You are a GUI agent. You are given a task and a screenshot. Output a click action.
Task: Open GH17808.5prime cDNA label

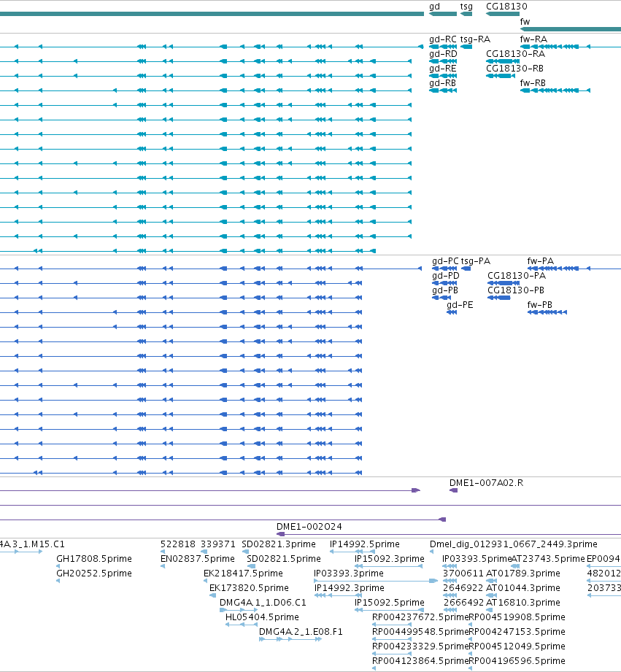pyautogui.click(x=94, y=559)
